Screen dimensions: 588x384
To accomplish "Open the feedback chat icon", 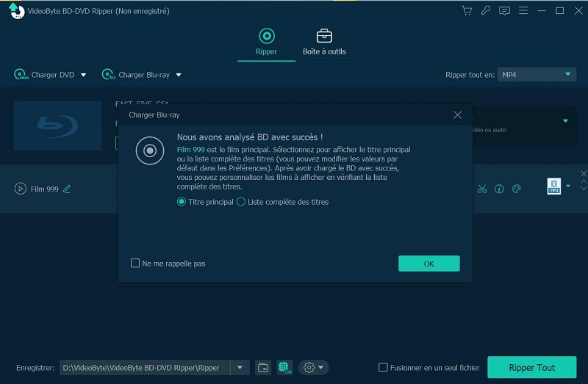I will pyautogui.click(x=504, y=11).
